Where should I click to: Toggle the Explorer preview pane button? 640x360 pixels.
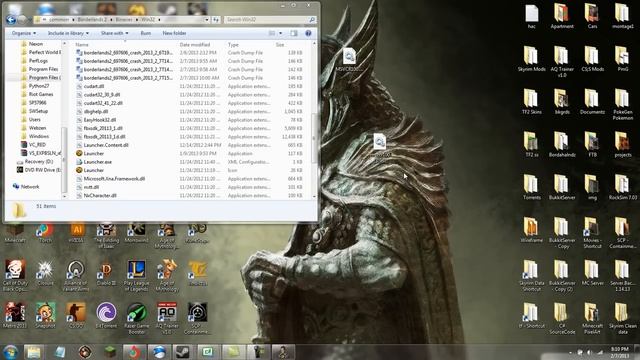(x=294, y=33)
